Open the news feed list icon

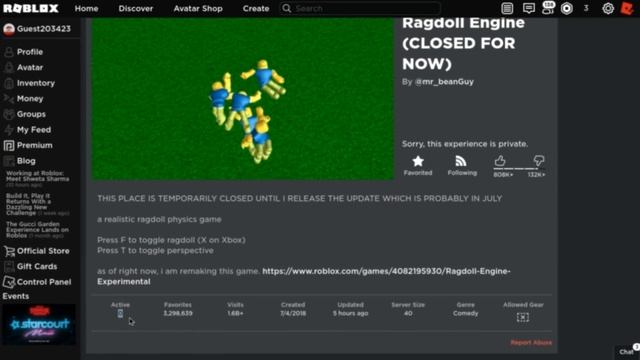(507, 8)
